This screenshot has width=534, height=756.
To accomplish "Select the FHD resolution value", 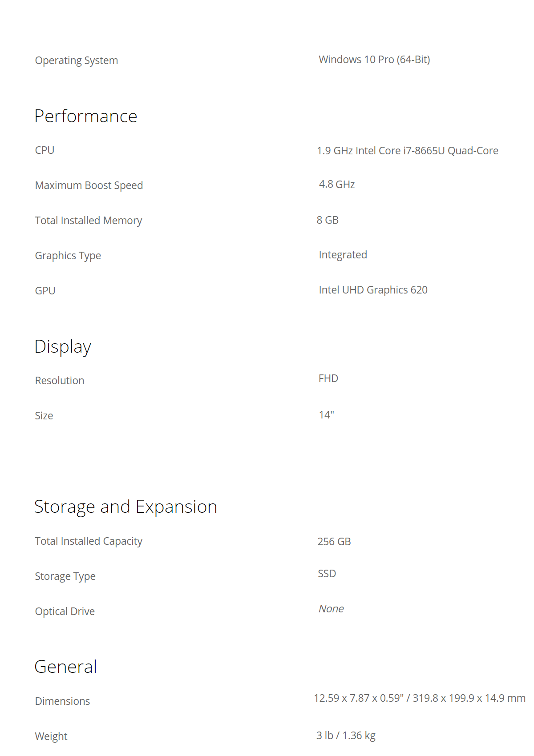I will [x=328, y=378].
